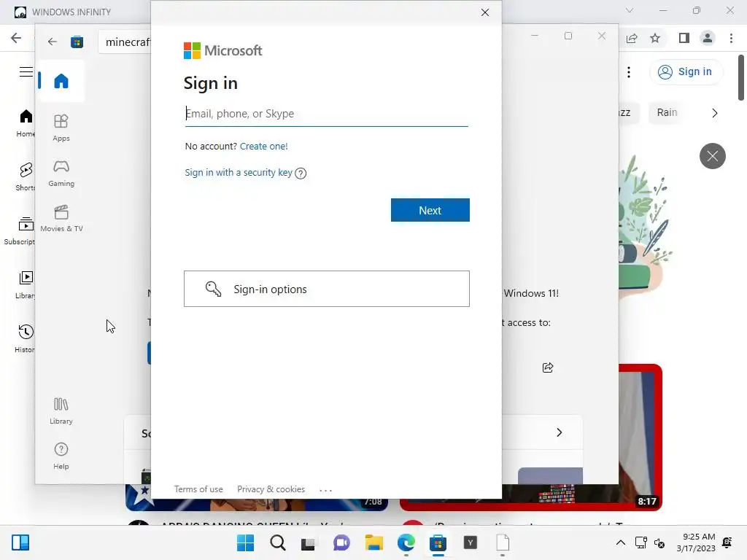The width and height of the screenshot is (747, 560).
Task: Close the Microsoft sign-in dialog
Action: click(485, 12)
